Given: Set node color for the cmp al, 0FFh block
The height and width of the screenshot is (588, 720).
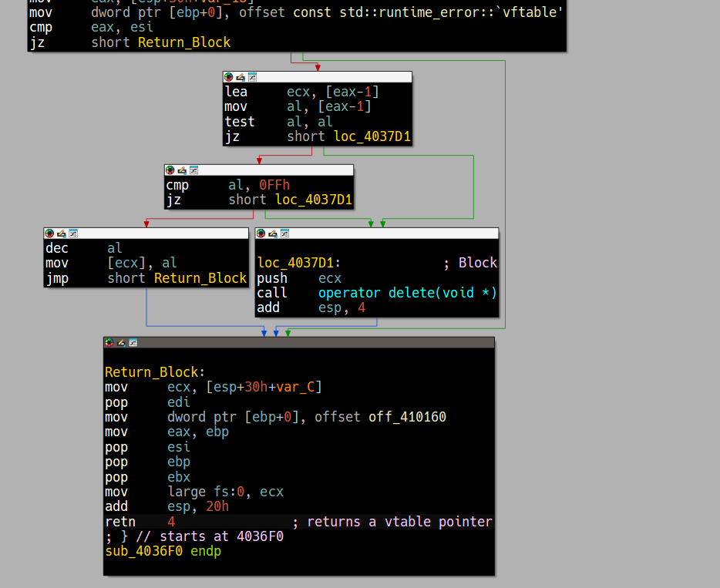Looking at the screenshot, I should pyautogui.click(x=170, y=170).
